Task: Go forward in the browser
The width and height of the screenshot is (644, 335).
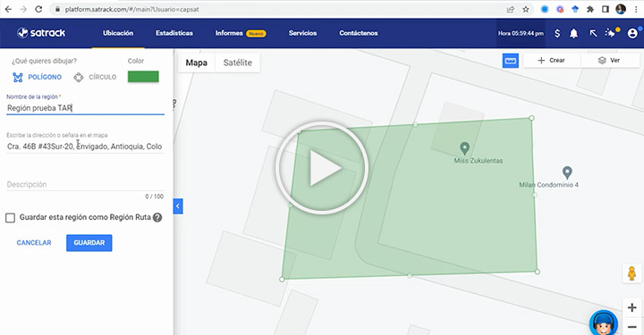Action: click(23, 9)
